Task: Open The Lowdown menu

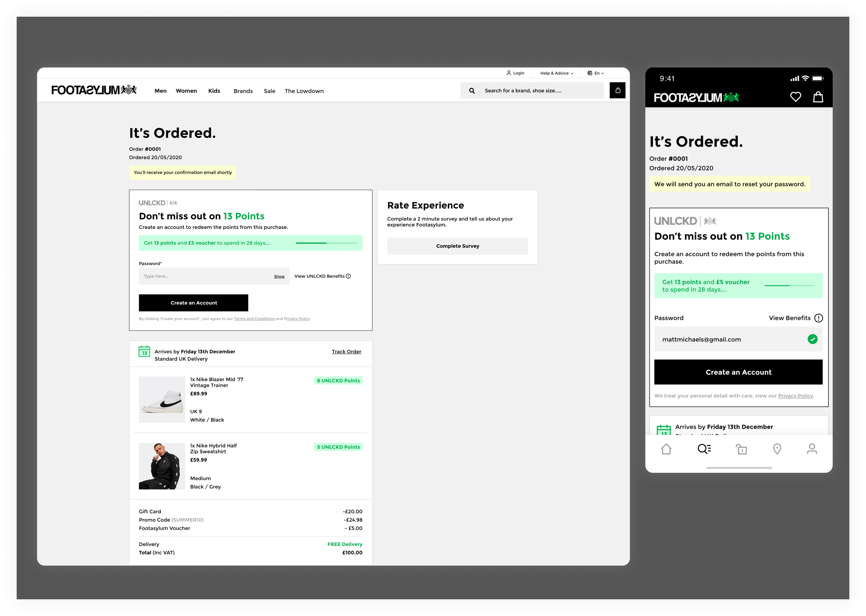Action: click(x=304, y=91)
